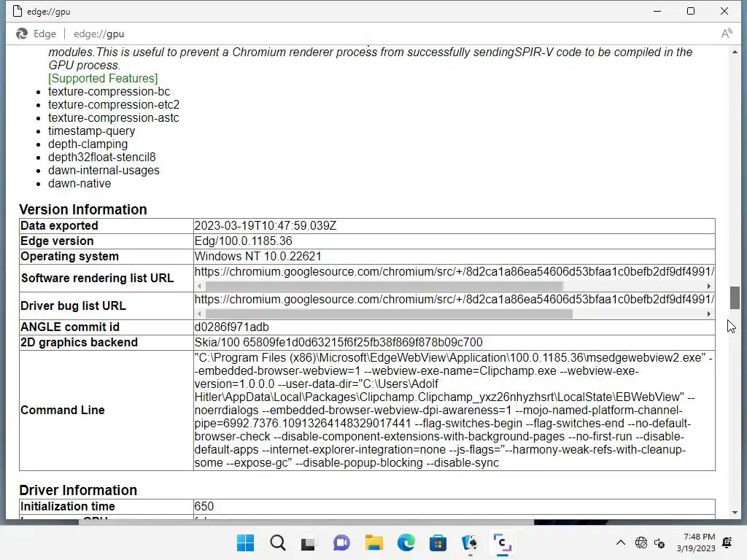The width and height of the screenshot is (747, 560).
Task: Click the Initialization time value 650
Action: click(204, 506)
